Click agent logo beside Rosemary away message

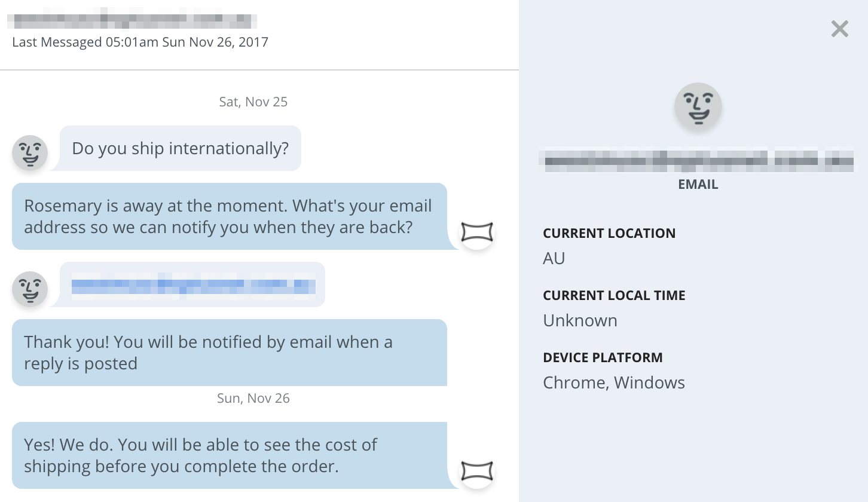(x=477, y=232)
